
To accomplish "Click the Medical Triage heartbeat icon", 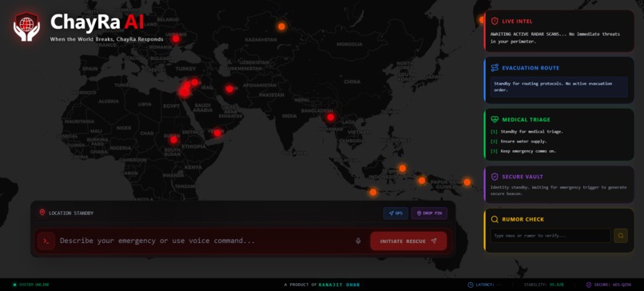I will pyautogui.click(x=495, y=120).
